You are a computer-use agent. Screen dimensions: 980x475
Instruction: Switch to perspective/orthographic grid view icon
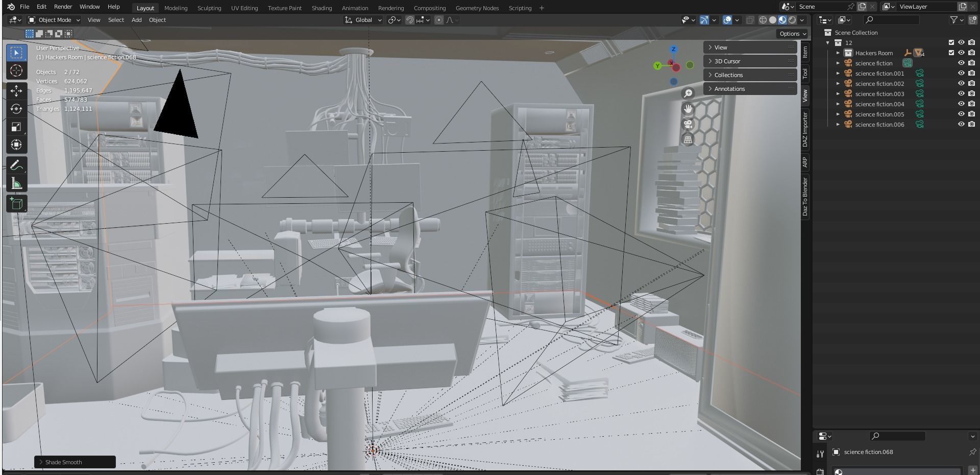pos(688,139)
